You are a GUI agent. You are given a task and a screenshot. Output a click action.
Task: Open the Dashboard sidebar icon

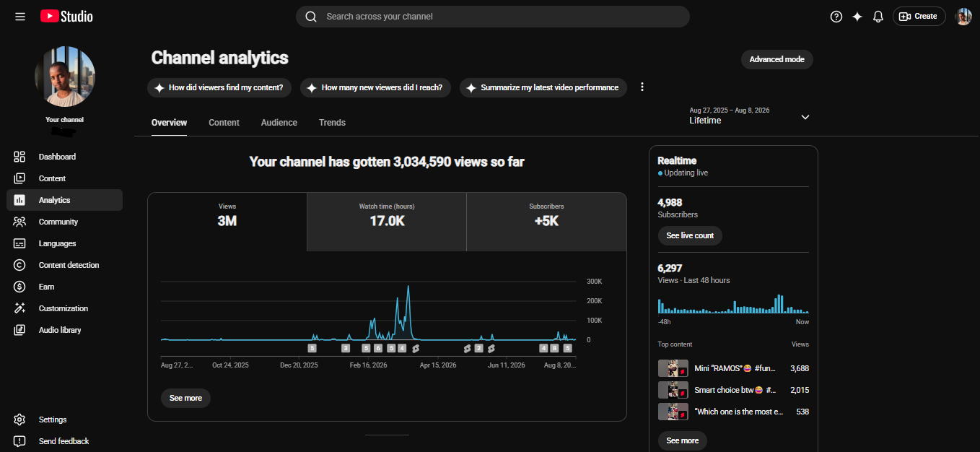pos(19,157)
